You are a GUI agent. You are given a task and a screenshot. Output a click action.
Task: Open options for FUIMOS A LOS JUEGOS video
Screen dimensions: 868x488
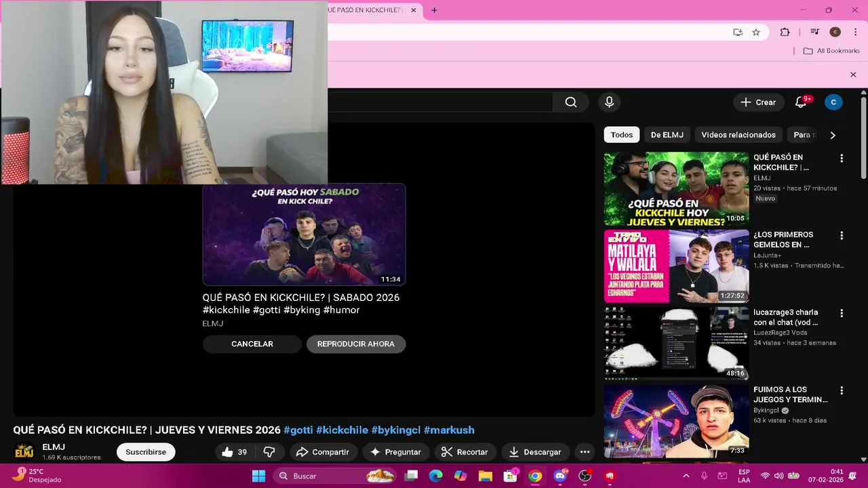[x=842, y=390]
